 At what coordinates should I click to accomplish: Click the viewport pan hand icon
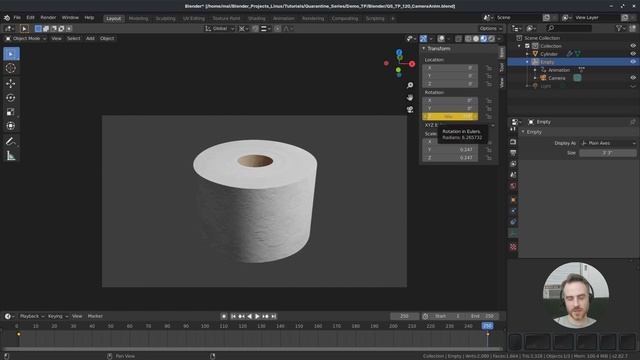(410, 97)
